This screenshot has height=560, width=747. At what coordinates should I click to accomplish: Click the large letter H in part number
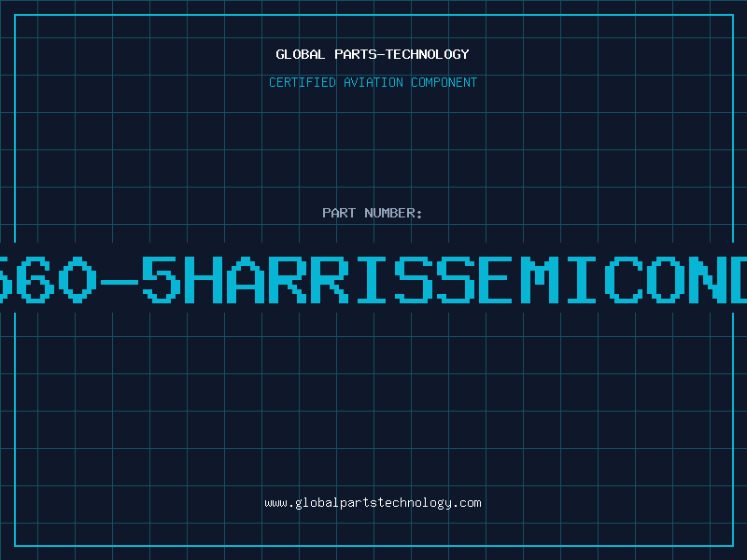tap(204, 279)
